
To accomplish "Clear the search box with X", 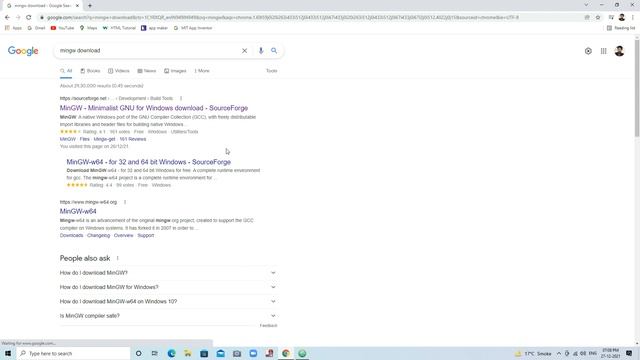I will (x=244, y=51).
